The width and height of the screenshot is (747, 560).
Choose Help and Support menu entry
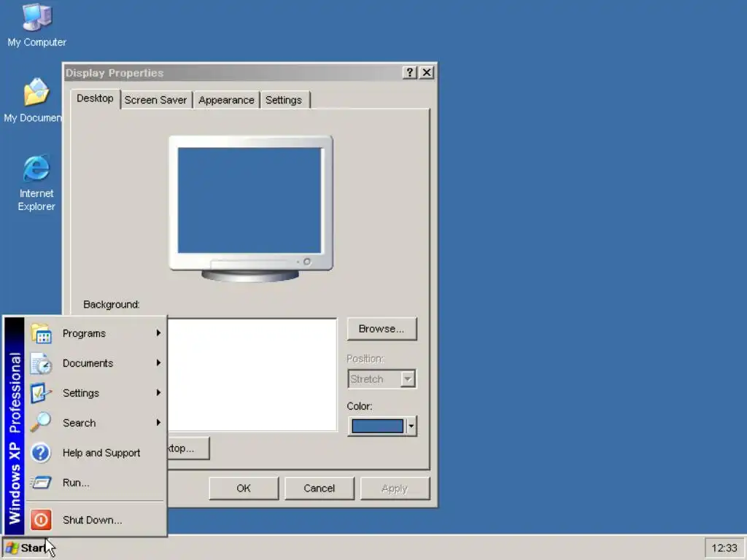(96, 452)
